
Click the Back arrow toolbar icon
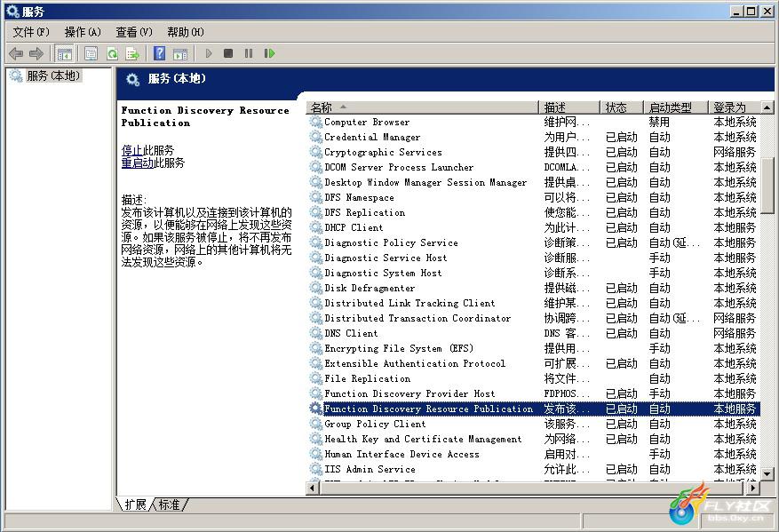click(16, 53)
